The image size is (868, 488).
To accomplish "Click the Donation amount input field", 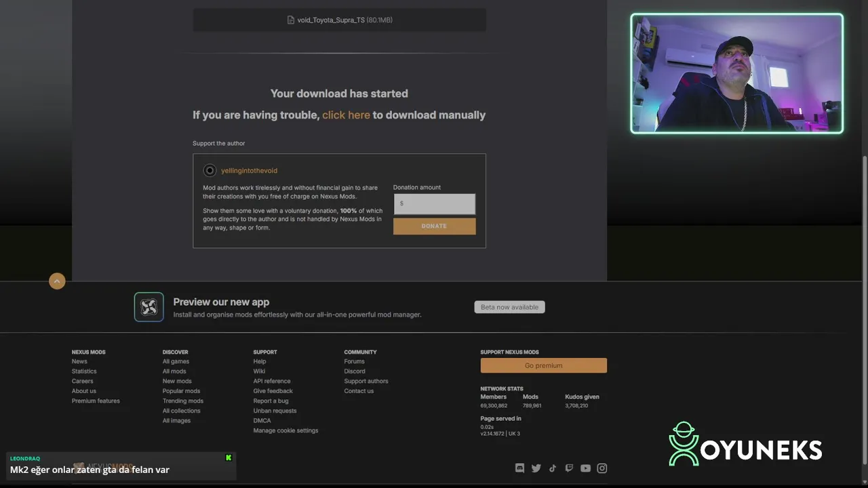I will point(434,203).
